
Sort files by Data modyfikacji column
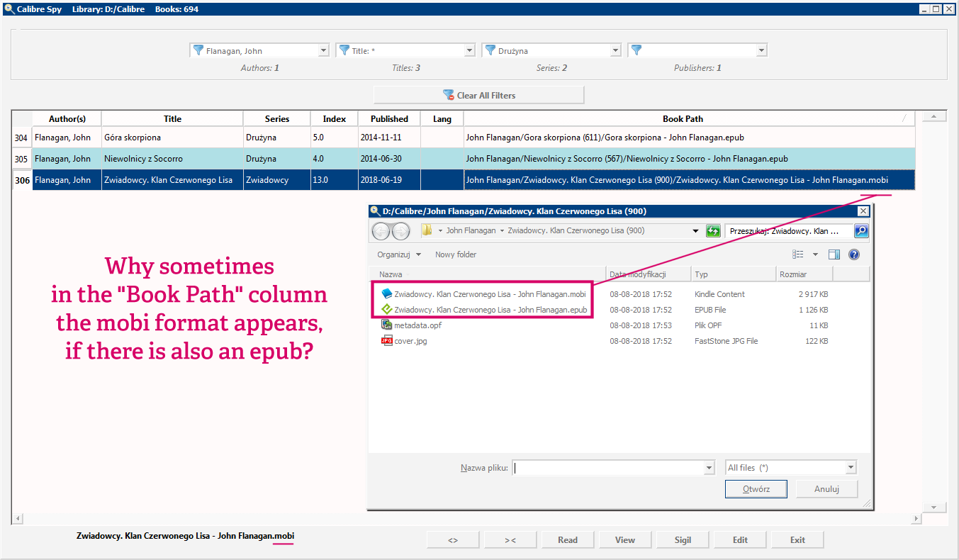pos(649,274)
